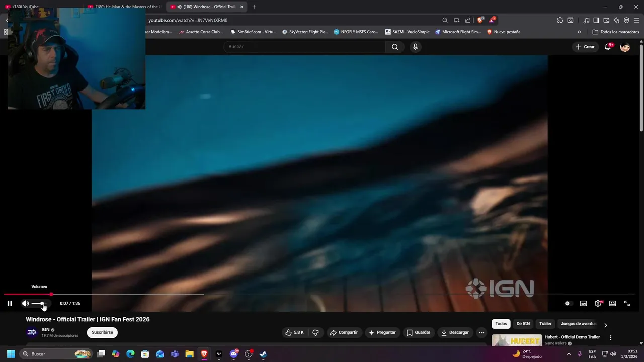This screenshot has width=644, height=362.
Task: Show hidden system tray icons
Action: (x=569, y=354)
